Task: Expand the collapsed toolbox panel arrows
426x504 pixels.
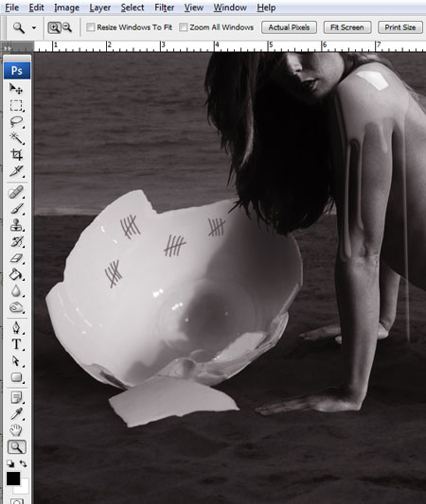Action: pyautogui.click(x=7, y=48)
